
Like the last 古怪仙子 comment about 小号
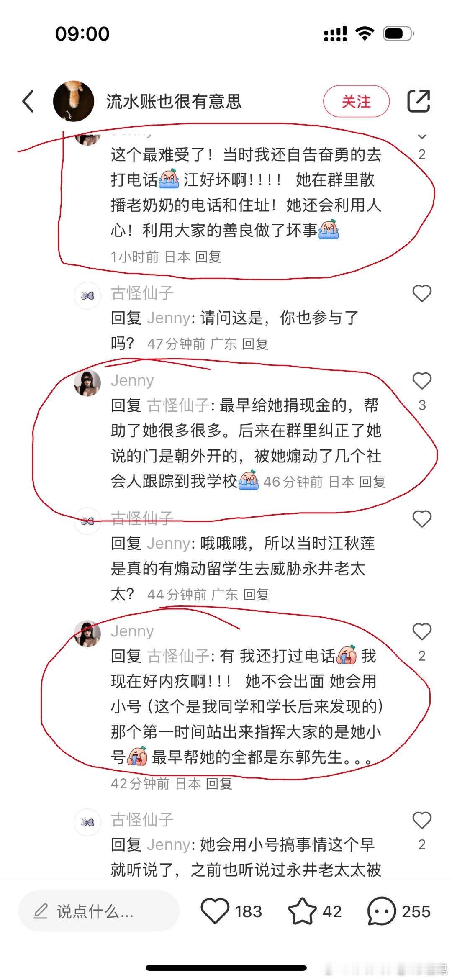[x=422, y=820]
